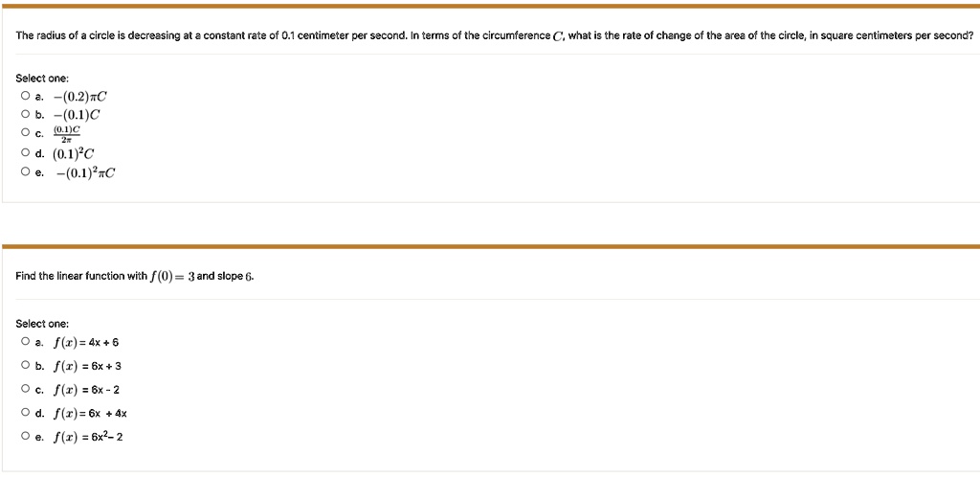Select radio button a for f(x) = 4x + 6
980x477 pixels.
coord(25,342)
